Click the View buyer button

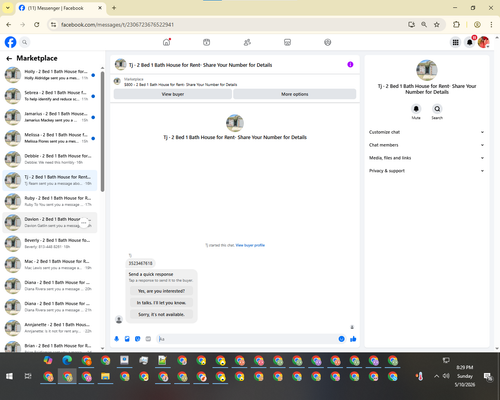pyautogui.click(x=173, y=94)
